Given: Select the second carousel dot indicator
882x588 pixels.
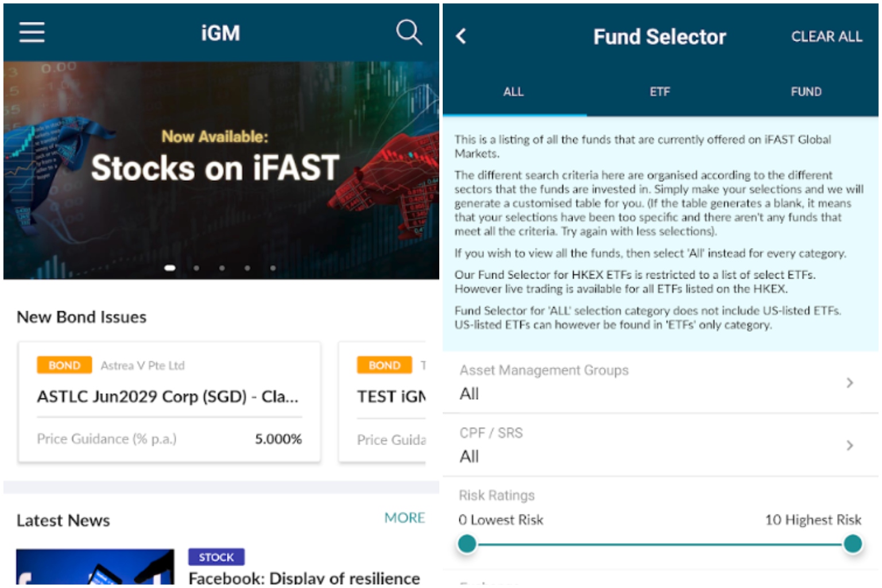Looking at the screenshot, I should [x=196, y=268].
